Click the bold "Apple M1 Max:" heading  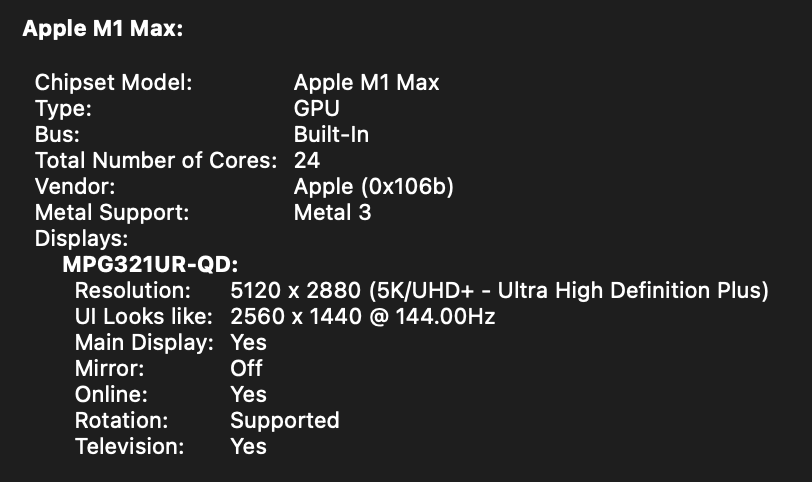pyautogui.click(x=103, y=29)
